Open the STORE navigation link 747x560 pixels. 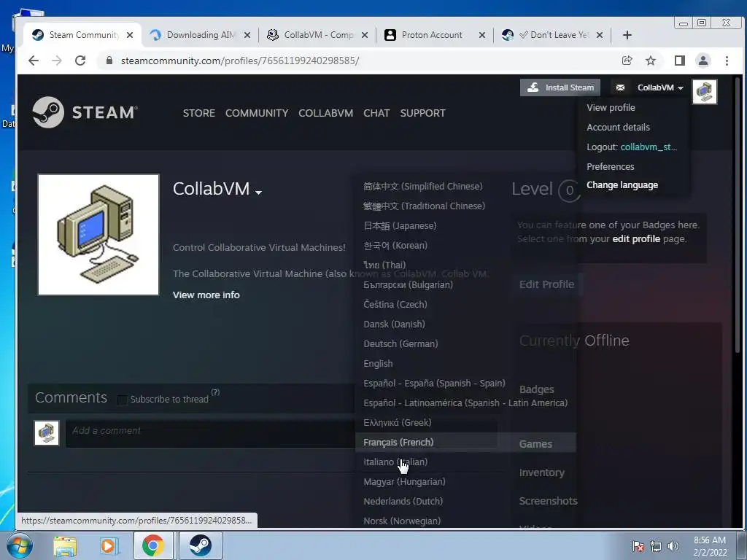click(x=198, y=113)
